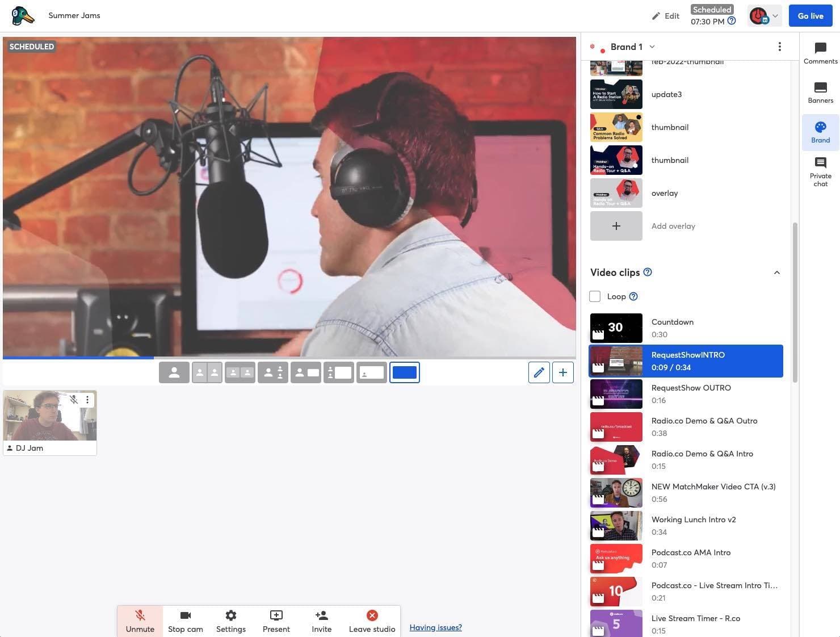Unmute your microphone
840x637 pixels.
click(x=140, y=620)
